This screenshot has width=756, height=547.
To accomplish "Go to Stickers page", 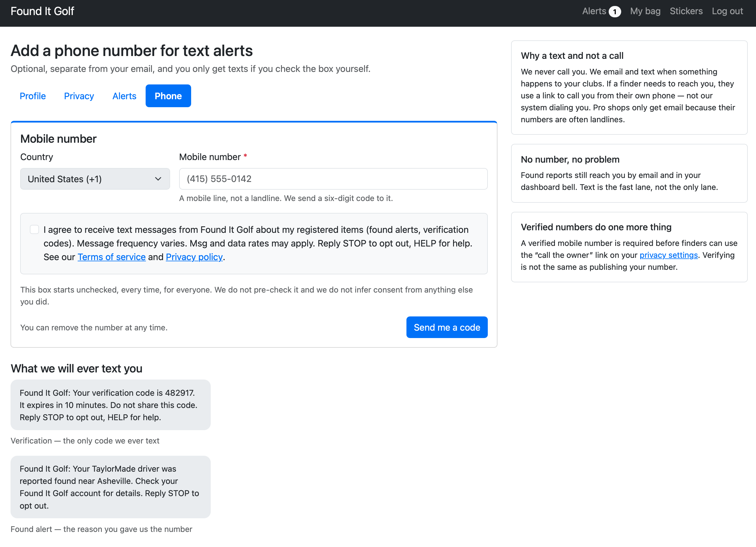I will click(686, 11).
